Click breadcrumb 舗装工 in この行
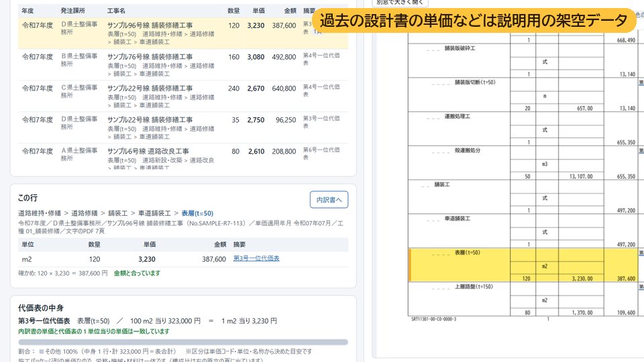This screenshot has width=644, height=362. pos(117,213)
